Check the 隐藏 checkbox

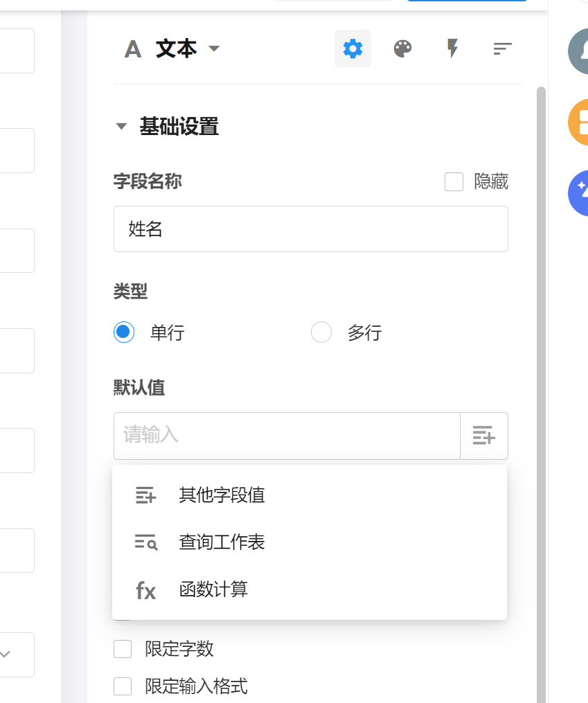click(454, 182)
